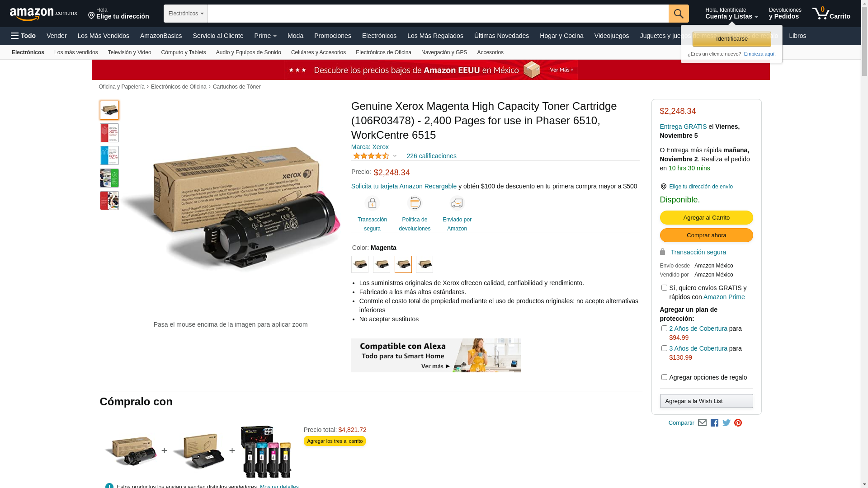Expand the Electrónicos search category dropdown

(x=186, y=14)
